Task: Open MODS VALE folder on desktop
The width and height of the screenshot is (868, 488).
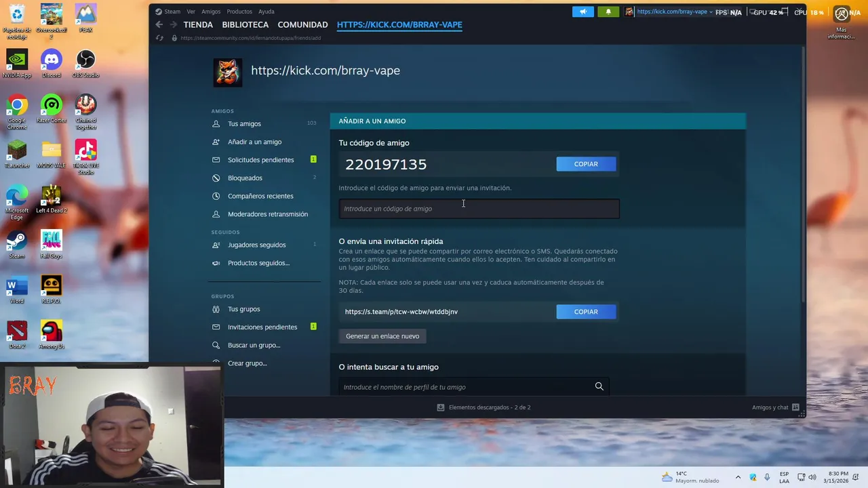Action: [x=52, y=154]
